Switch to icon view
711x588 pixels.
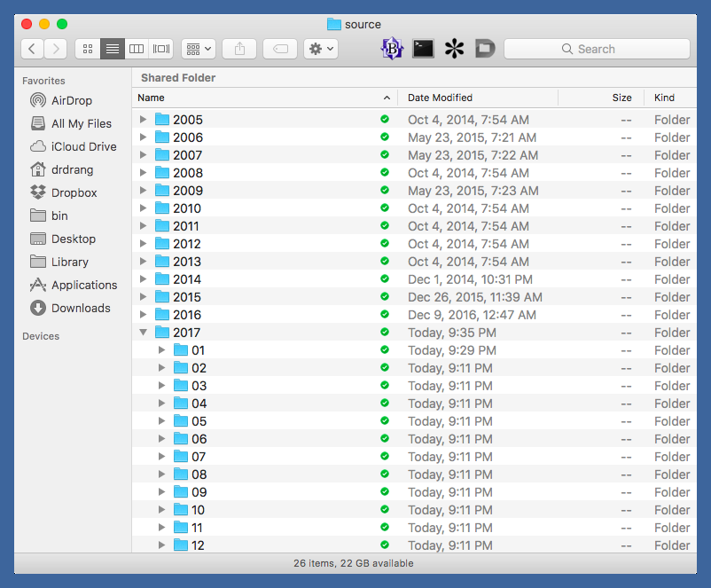pos(87,49)
